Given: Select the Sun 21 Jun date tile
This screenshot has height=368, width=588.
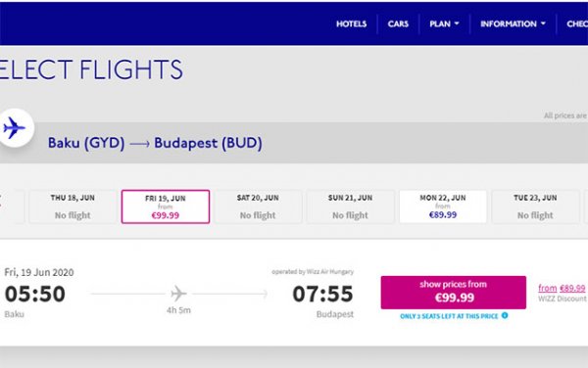Looking at the screenshot, I should tap(350, 207).
